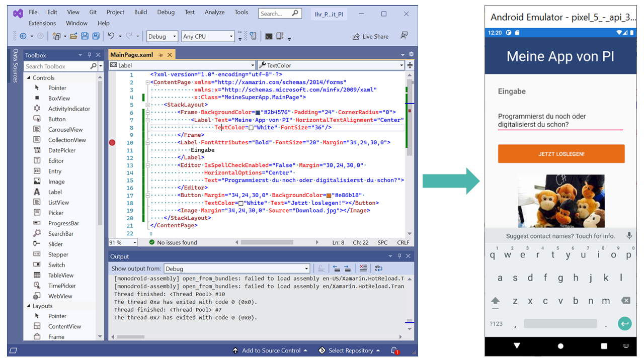Open the terminal icon in toolbar
644x362 pixels.
coord(269,36)
